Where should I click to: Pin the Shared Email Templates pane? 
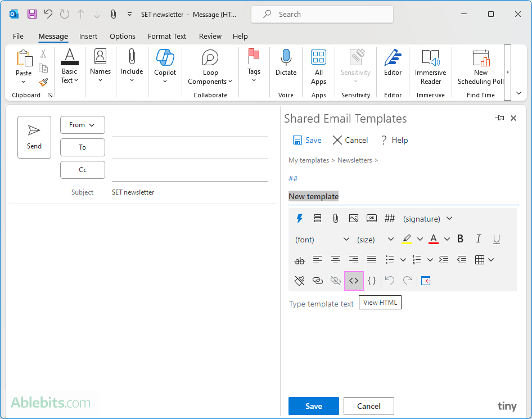point(499,118)
